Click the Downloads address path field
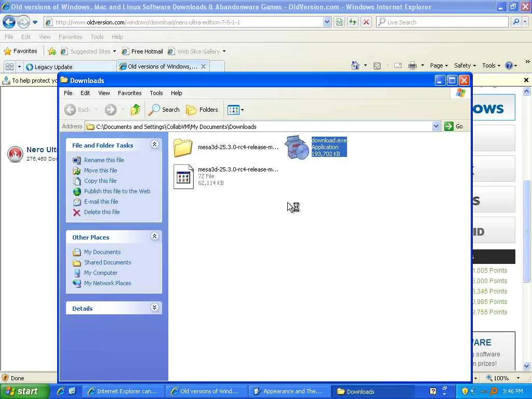 tap(259, 127)
